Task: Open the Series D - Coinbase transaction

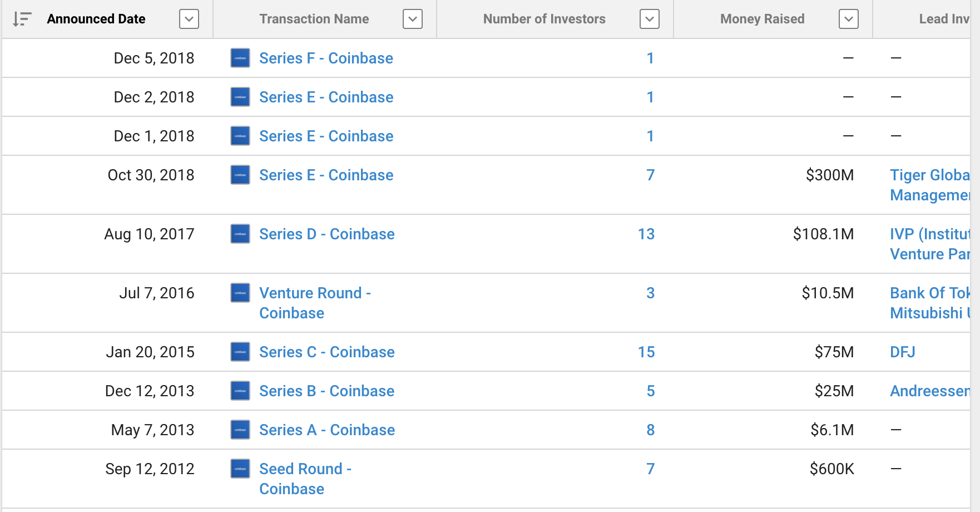Action: (x=327, y=234)
